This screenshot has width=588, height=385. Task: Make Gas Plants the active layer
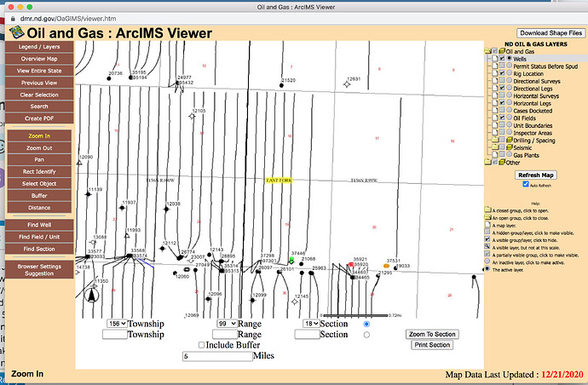510,154
